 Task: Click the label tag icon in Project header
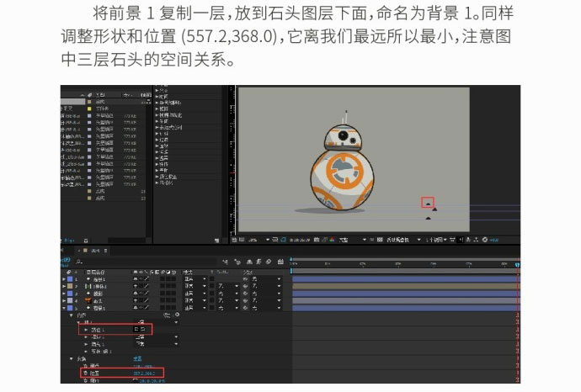(x=89, y=95)
